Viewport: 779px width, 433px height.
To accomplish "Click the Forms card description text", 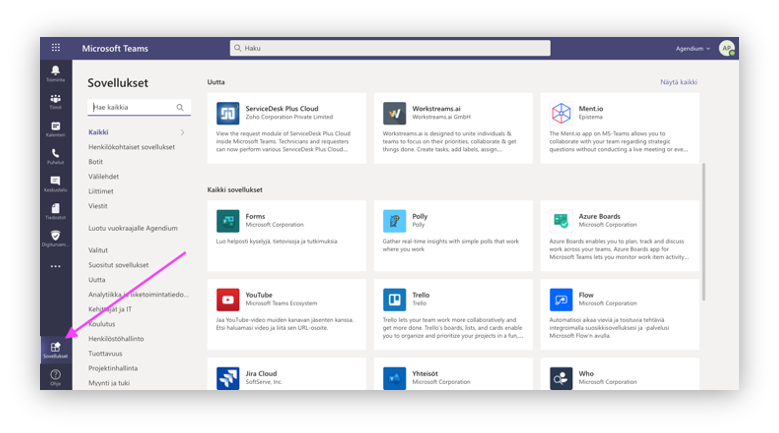I will tap(276, 241).
